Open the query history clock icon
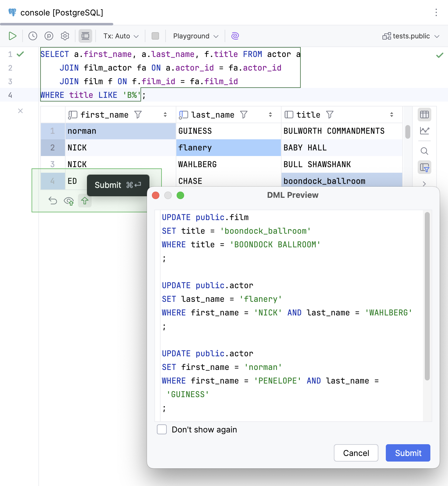448x486 pixels. (33, 36)
